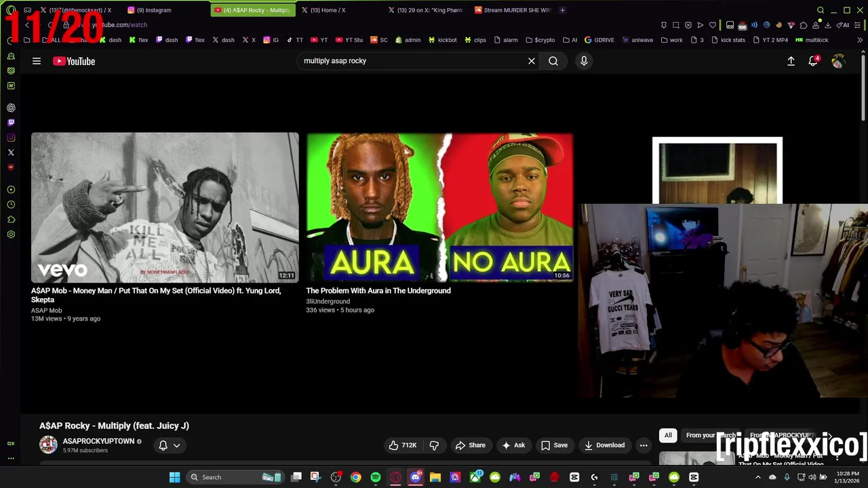Open the '$crypto' bookmarks folder
Image resolution: width=868 pixels, height=488 pixels.
pos(539,40)
